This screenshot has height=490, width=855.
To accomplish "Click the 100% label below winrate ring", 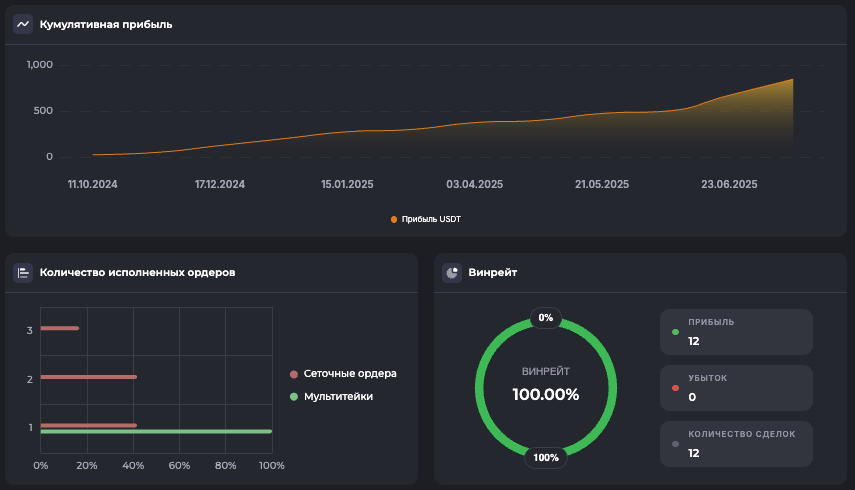I will click(x=546, y=458).
